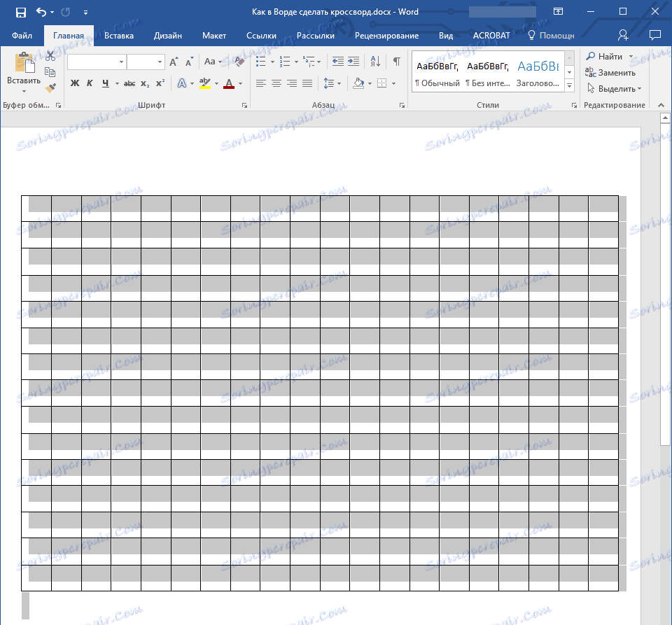This screenshot has width=672, height=625.
Task: Align text left
Action: (x=260, y=83)
